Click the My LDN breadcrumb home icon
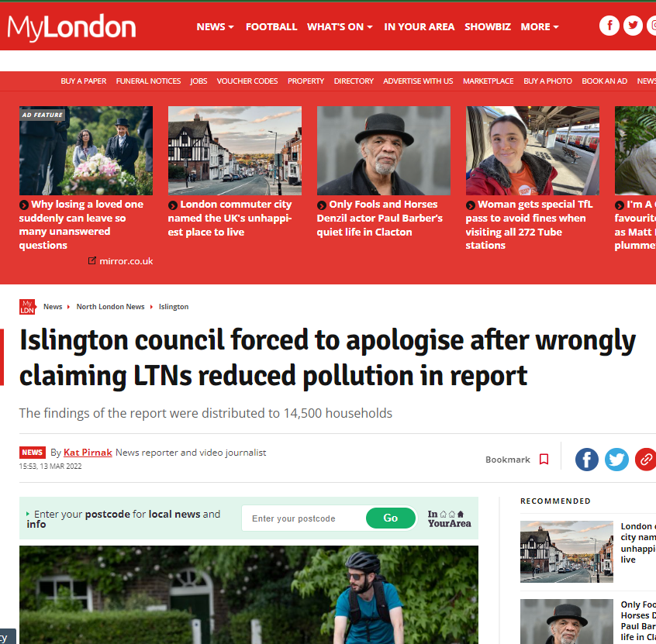This screenshot has height=644, width=656. (27, 307)
